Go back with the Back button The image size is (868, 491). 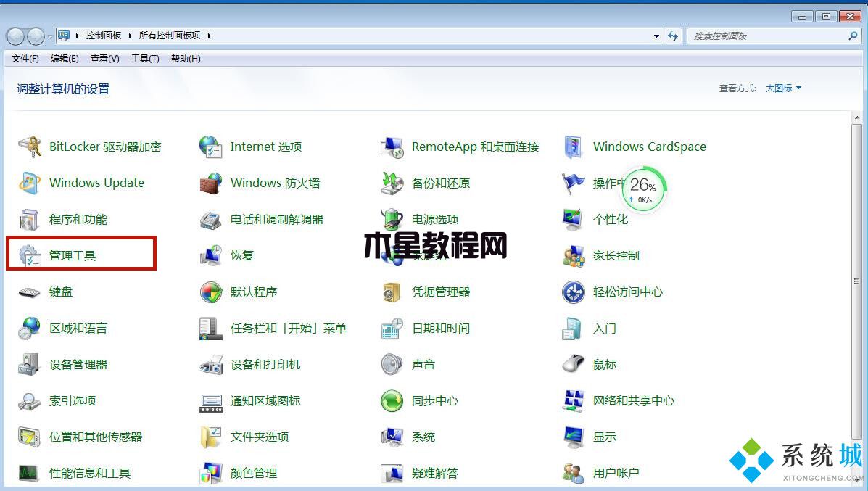click(15, 36)
